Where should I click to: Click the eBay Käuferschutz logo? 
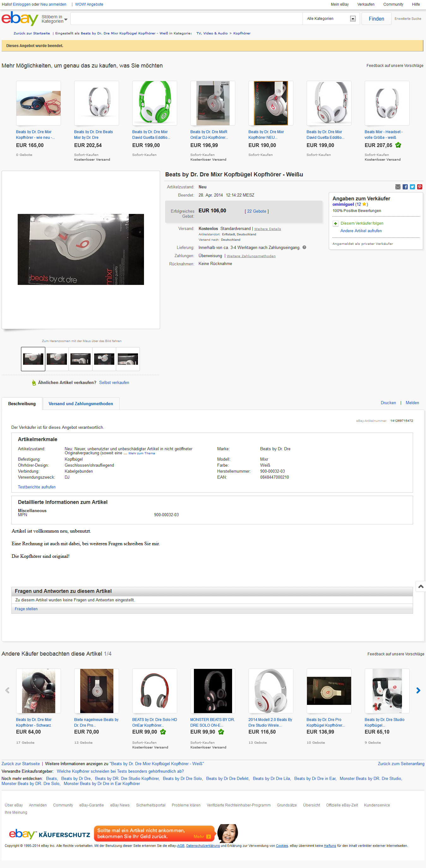pos(49,834)
